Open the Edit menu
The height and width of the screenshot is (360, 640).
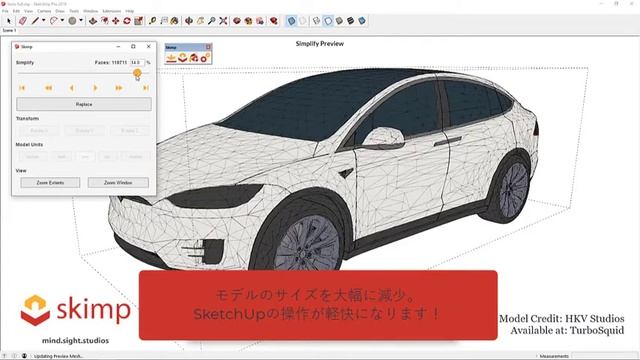[x=16, y=11]
